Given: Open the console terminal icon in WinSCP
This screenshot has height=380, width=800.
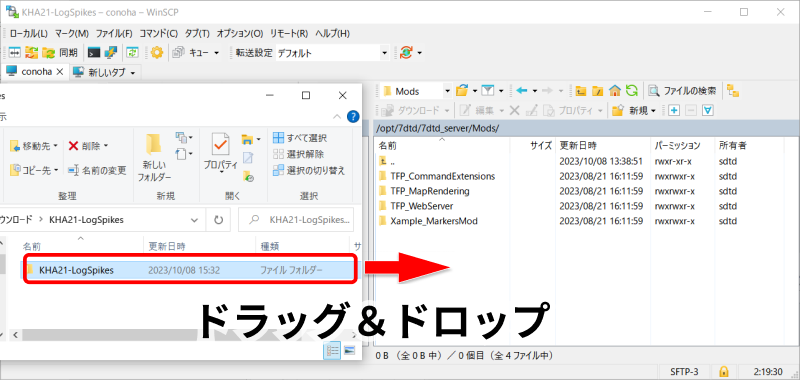Looking at the screenshot, I should tap(94, 53).
